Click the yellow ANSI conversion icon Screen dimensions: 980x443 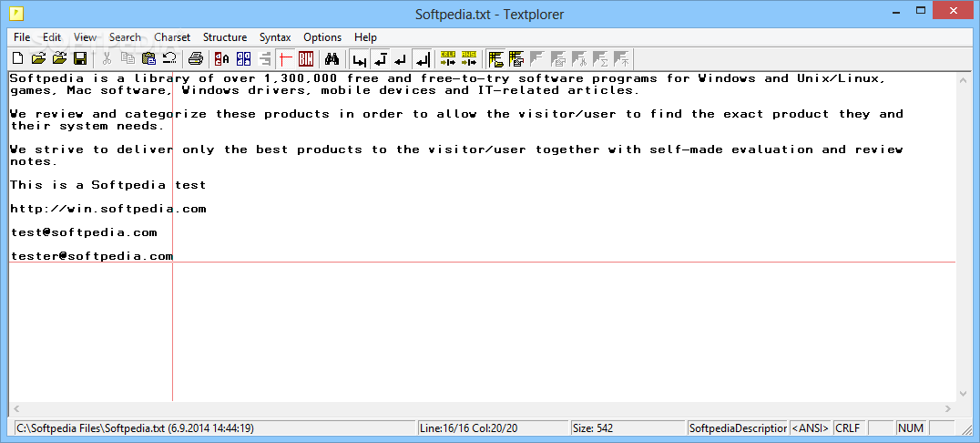469,59
